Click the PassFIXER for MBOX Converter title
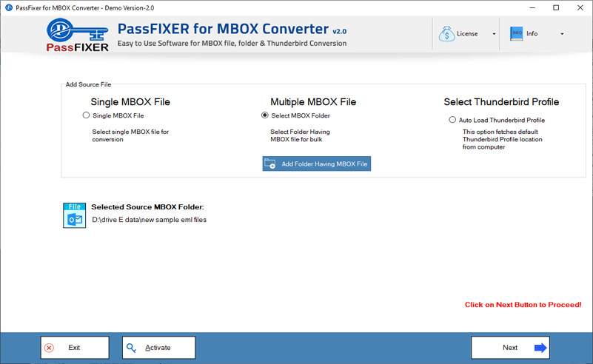Viewport: 593px width, 364px height. point(223,29)
